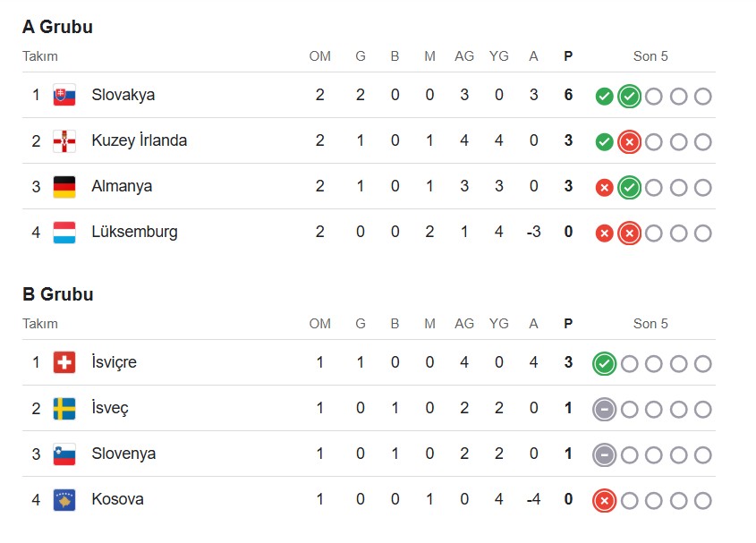
Task: Click the Kosova flag icon
Action: point(64,499)
